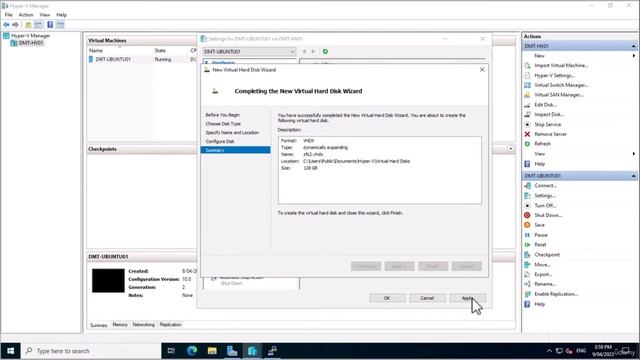The image size is (640, 360).
Task: Collapse the Checkpoints panel
Action: click(x=510, y=149)
